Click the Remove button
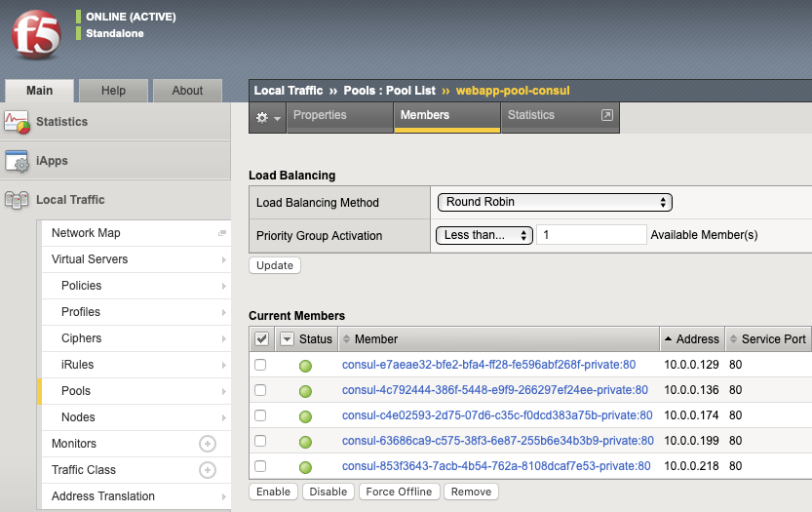Screen dimensions: 812x512 coord(471,492)
